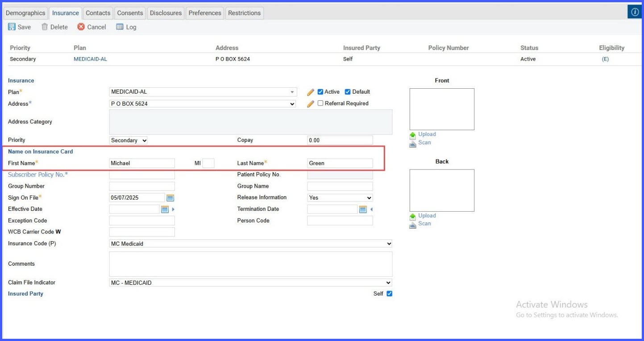Click the Person Code field
Viewport: 644px width, 341px height.
point(340,221)
